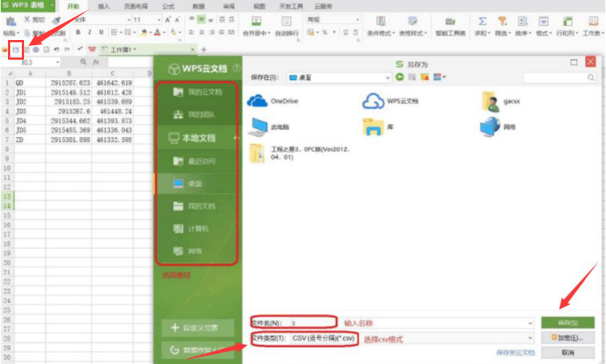
Task: Click the Table Style icon
Action: [x=412, y=21]
